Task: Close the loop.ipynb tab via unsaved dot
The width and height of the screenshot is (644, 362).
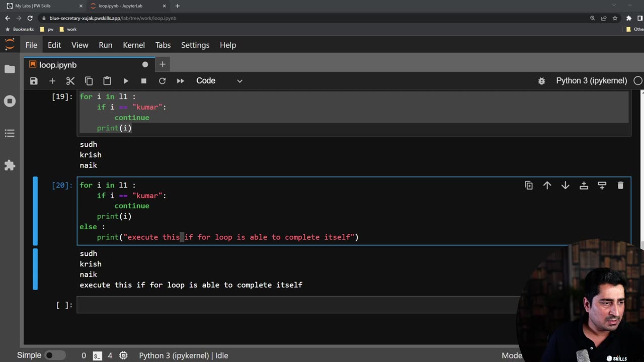Action: [x=145, y=64]
